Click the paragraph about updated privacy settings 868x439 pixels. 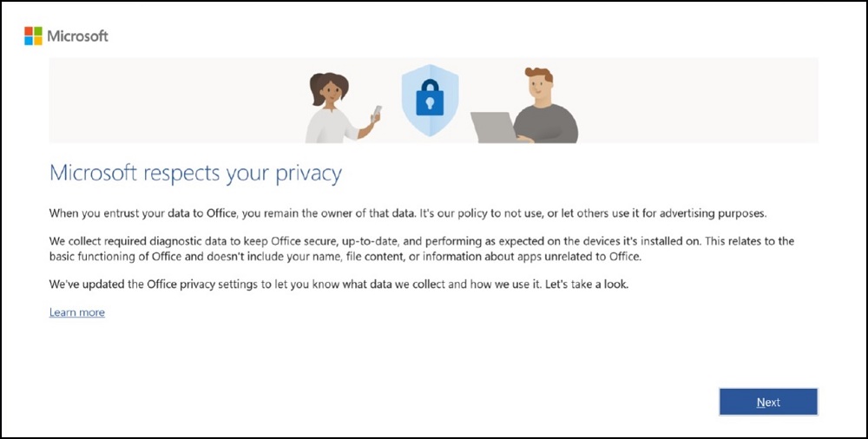click(x=339, y=285)
